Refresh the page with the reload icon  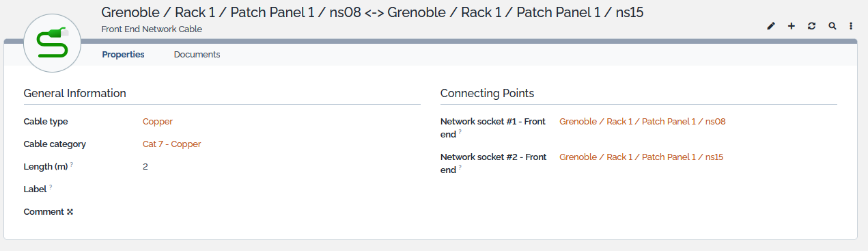(x=811, y=26)
